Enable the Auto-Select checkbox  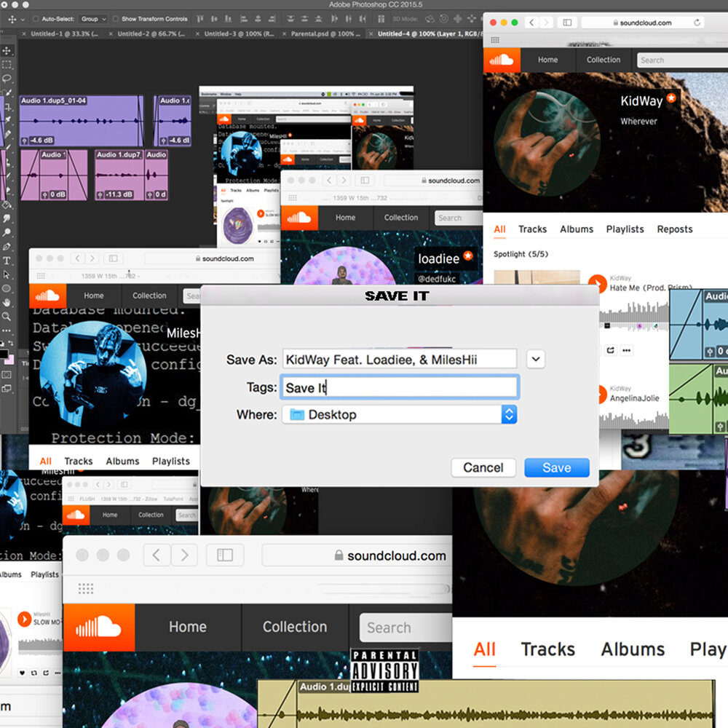[x=36, y=19]
